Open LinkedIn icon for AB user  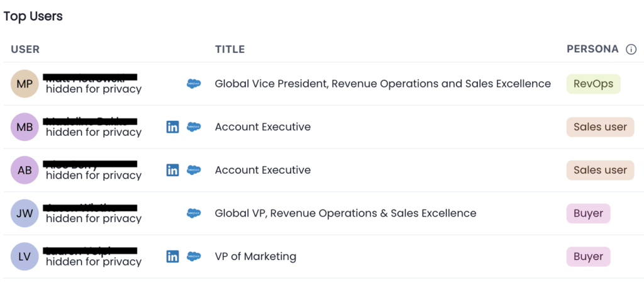click(x=172, y=170)
